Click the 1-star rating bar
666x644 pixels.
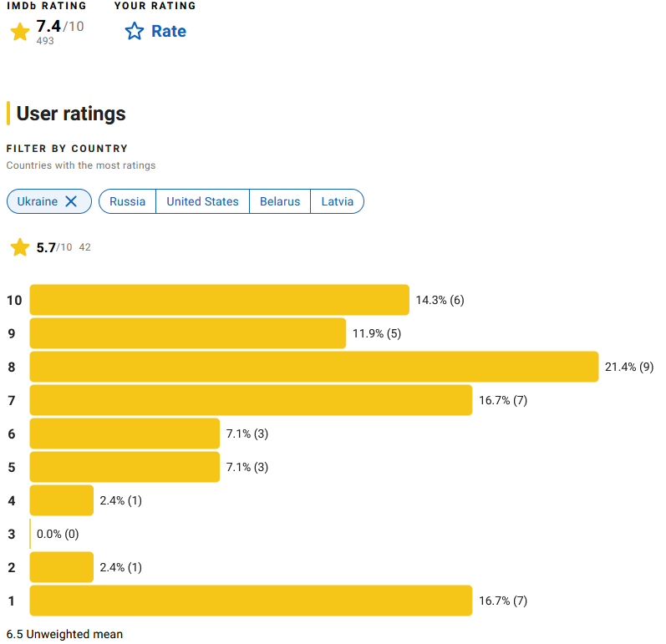click(x=251, y=601)
